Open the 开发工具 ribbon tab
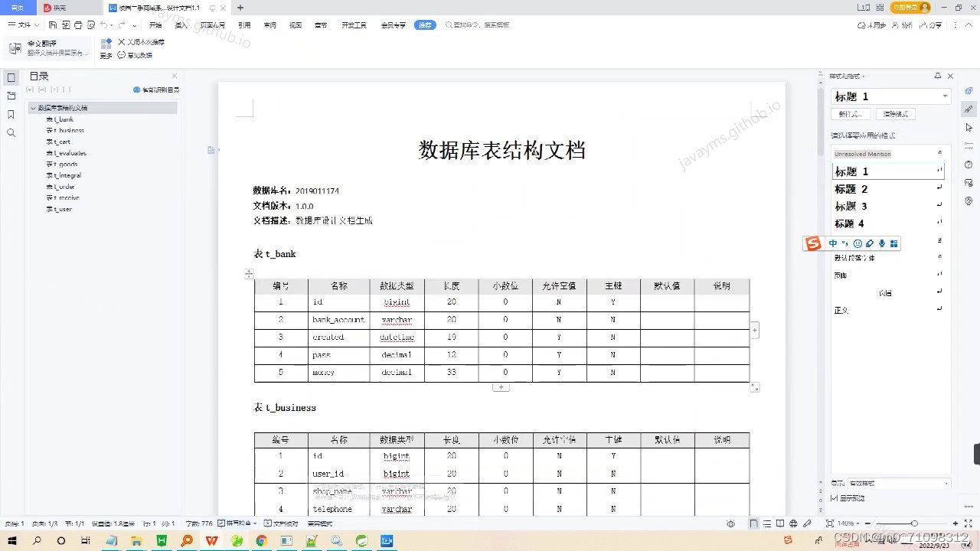This screenshot has height=551, width=980. click(354, 25)
